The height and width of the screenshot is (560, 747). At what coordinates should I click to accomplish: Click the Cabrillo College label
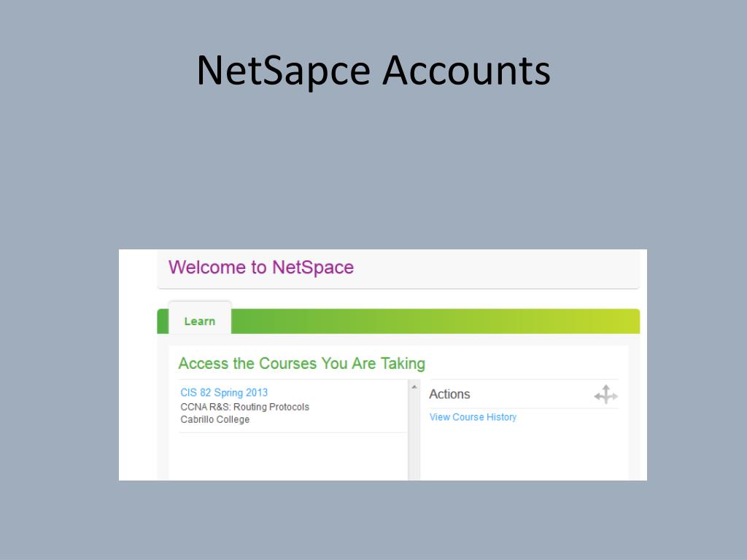(215, 419)
